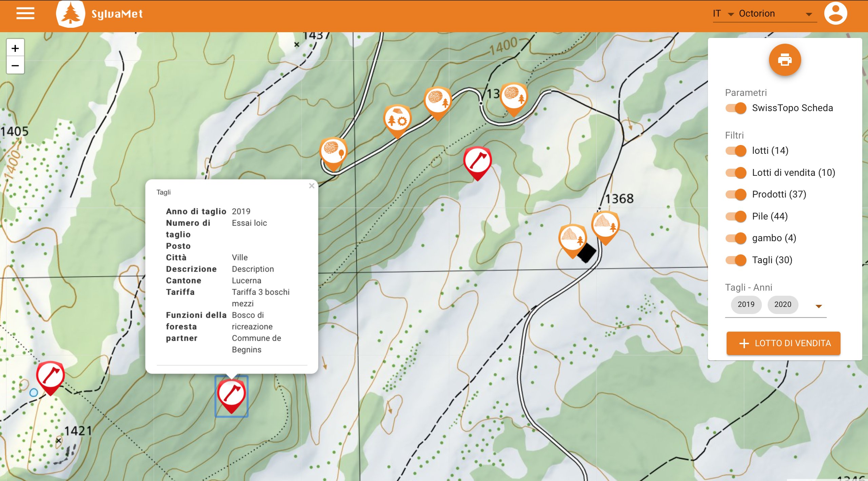Click the SylvaMet title text

coord(117,14)
